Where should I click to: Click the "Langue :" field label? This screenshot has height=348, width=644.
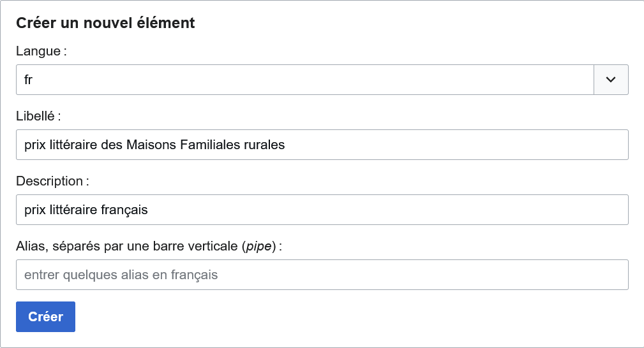tap(41, 52)
